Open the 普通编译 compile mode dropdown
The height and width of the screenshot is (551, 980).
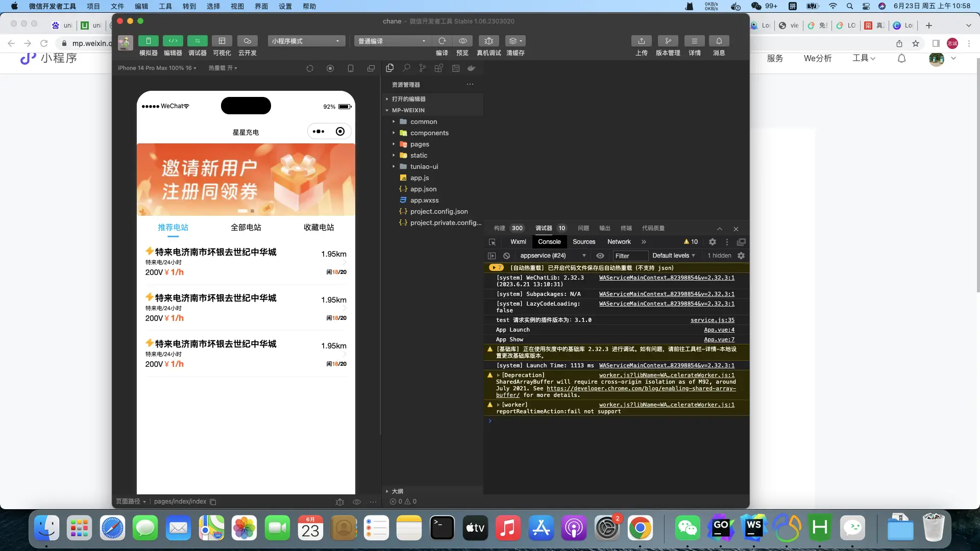393,41
